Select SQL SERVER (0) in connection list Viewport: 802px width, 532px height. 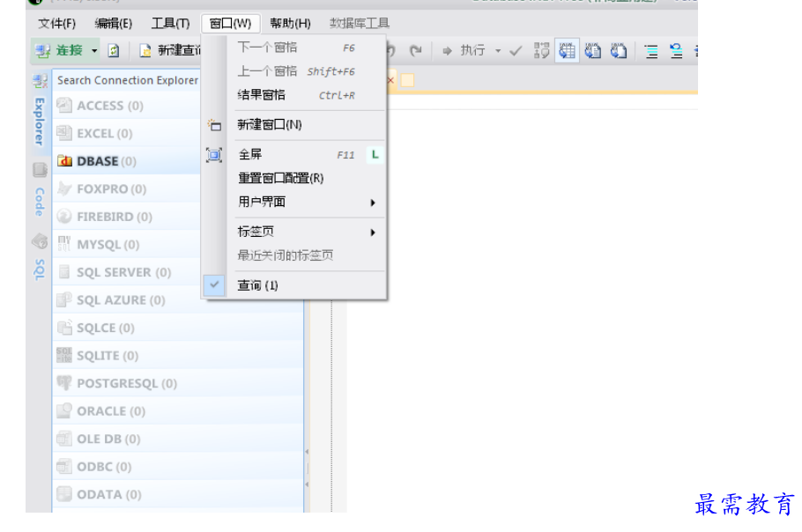pyautogui.click(x=127, y=272)
